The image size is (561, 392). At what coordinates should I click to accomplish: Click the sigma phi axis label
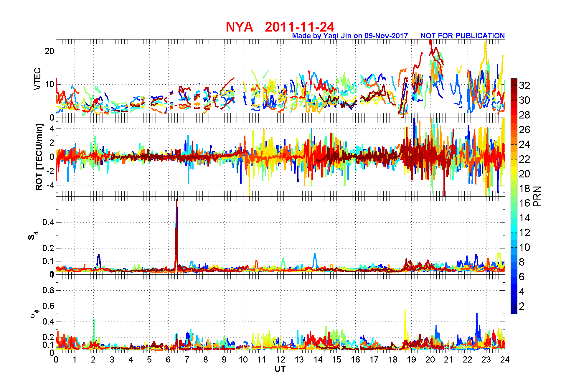coord(34,313)
